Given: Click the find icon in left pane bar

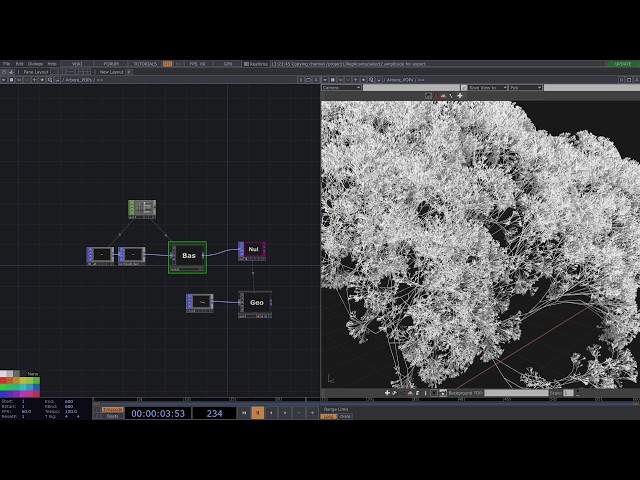Looking at the screenshot, I should (50, 80).
